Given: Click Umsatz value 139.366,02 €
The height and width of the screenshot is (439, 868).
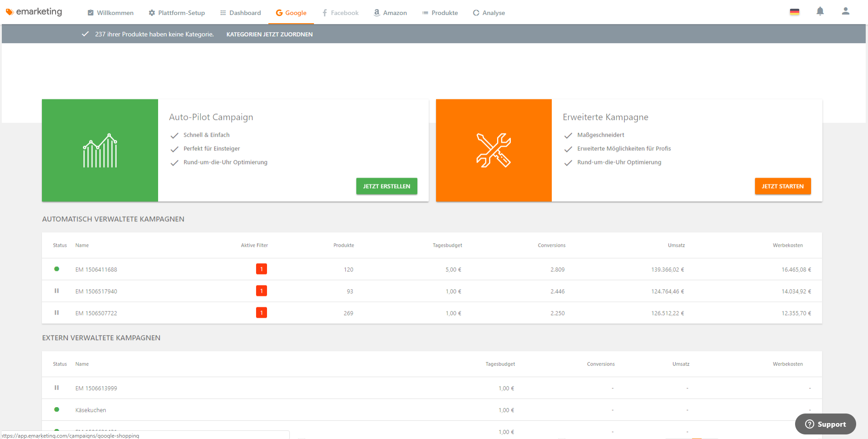Looking at the screenshot, I should pos(668,270).
